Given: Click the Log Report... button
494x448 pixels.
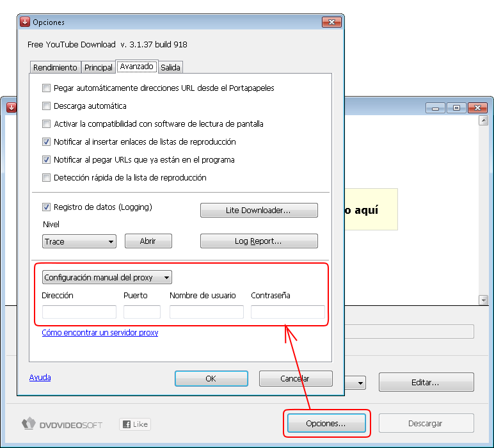Looking at the screenshot, I should point(259,241).
